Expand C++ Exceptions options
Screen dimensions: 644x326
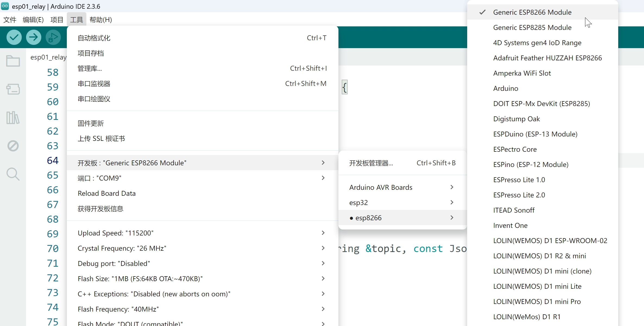[x=202, y=294]
